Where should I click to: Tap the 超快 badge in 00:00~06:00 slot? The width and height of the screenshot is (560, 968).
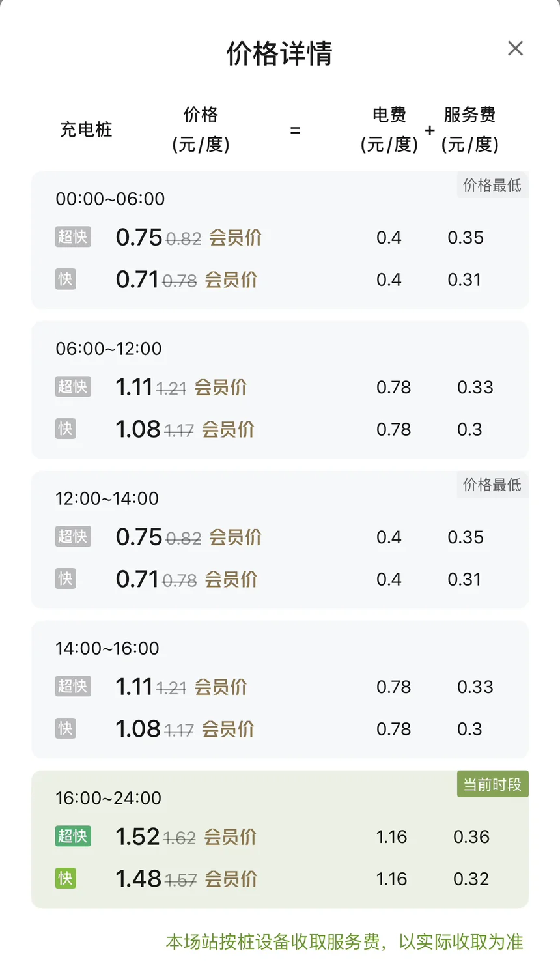coord(72,237)
